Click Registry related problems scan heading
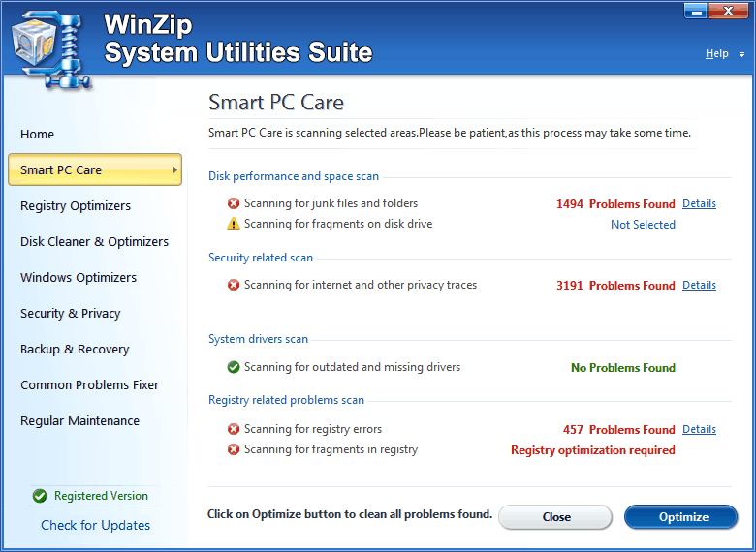 [x=286, y=400]
